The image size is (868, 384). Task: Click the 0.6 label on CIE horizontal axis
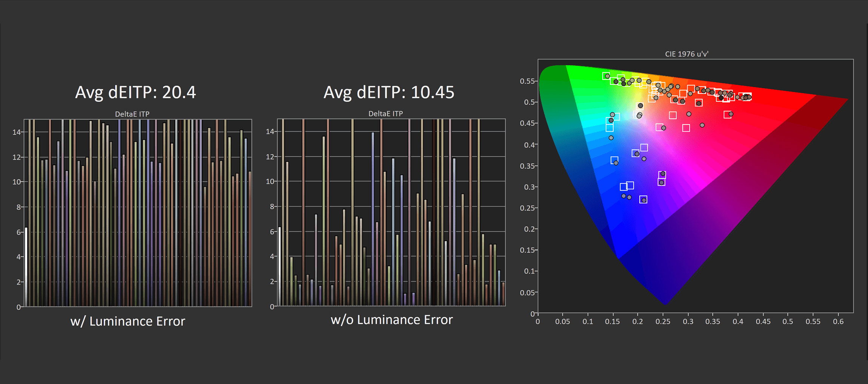[838, 321]
